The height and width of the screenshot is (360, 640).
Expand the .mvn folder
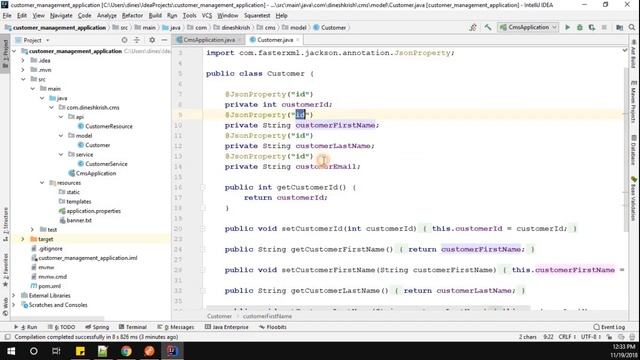click(x=23, y=70)
